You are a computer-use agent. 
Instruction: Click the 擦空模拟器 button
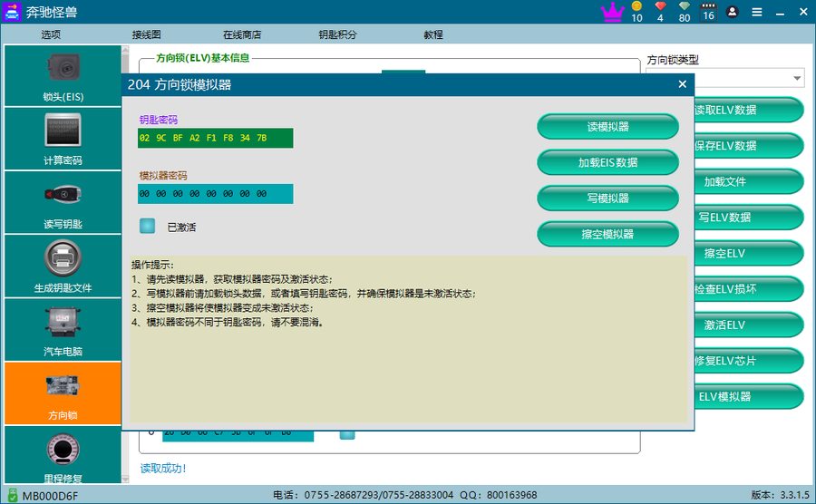[x=607, y=234]
